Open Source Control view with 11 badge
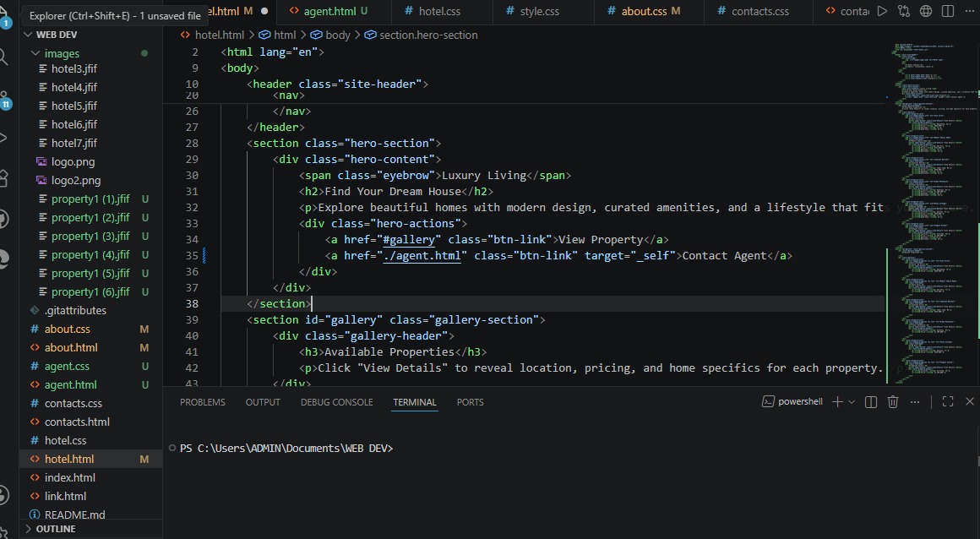 coord(3,100)
